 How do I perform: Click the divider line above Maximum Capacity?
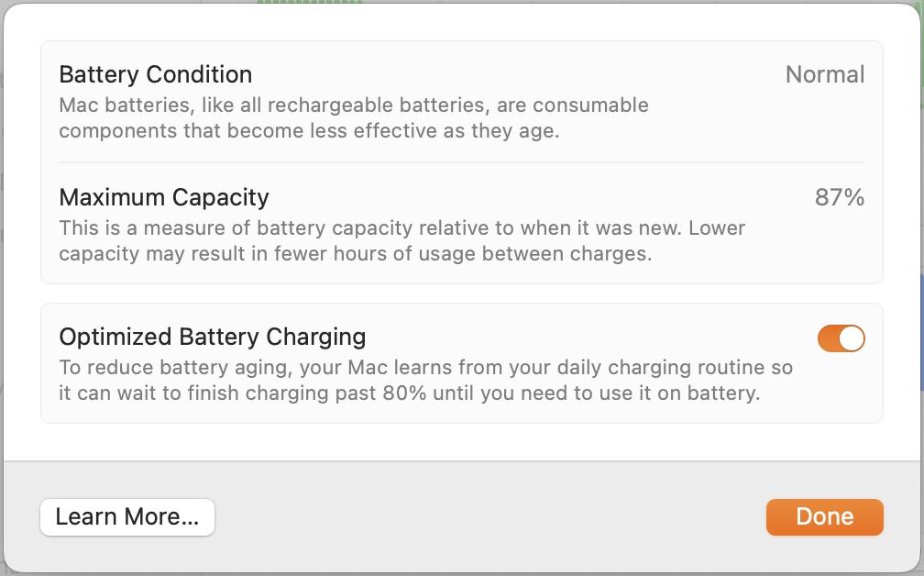pyautogui.click(x=461, y=163)
